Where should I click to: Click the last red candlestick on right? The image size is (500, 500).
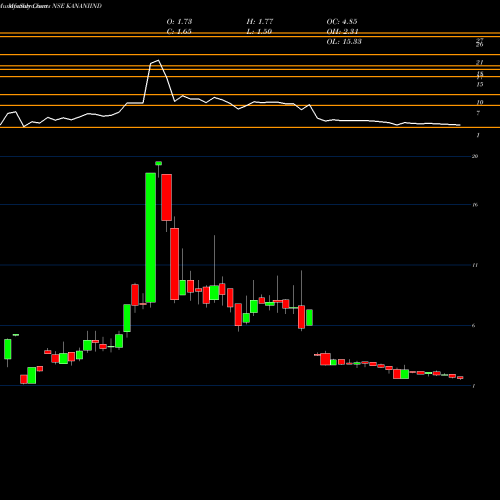[x=460, y=378]
